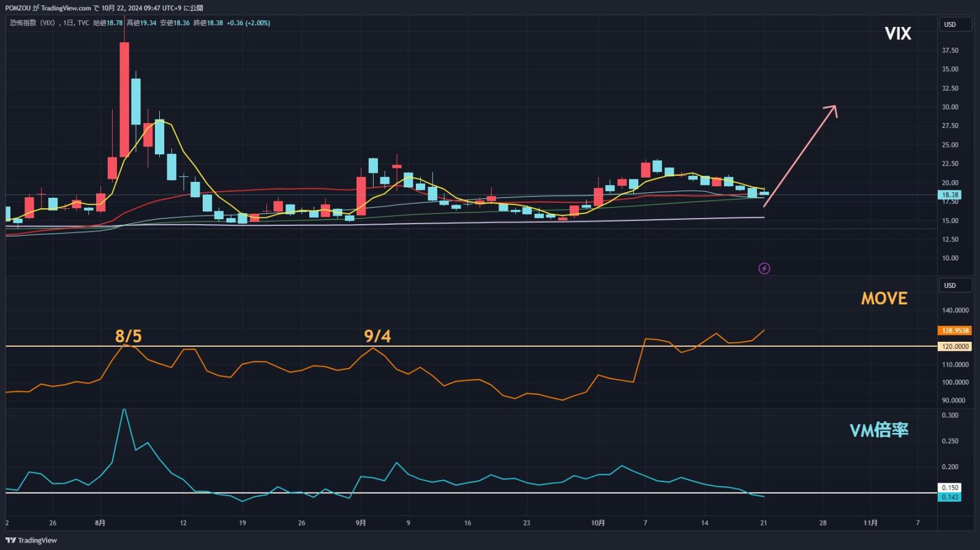Click the 128.9538 MOVE price label
Image resolution: width=980 pixels, height=550 pixels.
pyautogui.click(x=954, y=331)
